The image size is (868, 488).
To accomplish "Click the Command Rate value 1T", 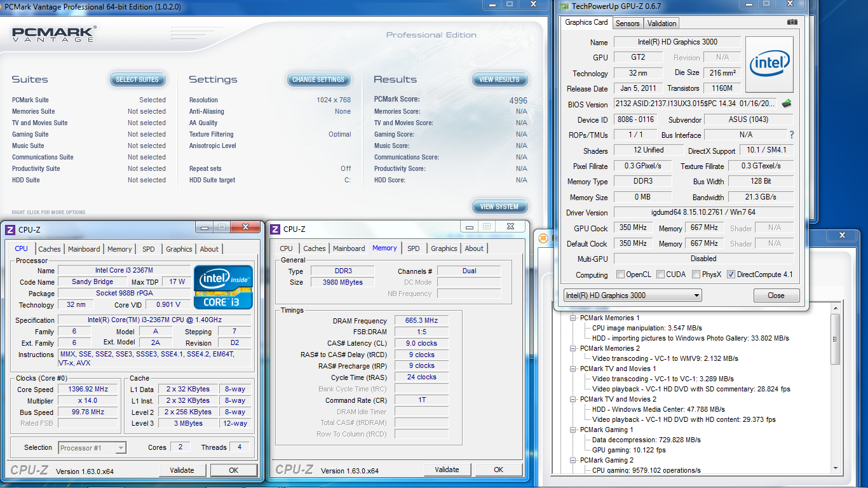I will click(422, 401).
